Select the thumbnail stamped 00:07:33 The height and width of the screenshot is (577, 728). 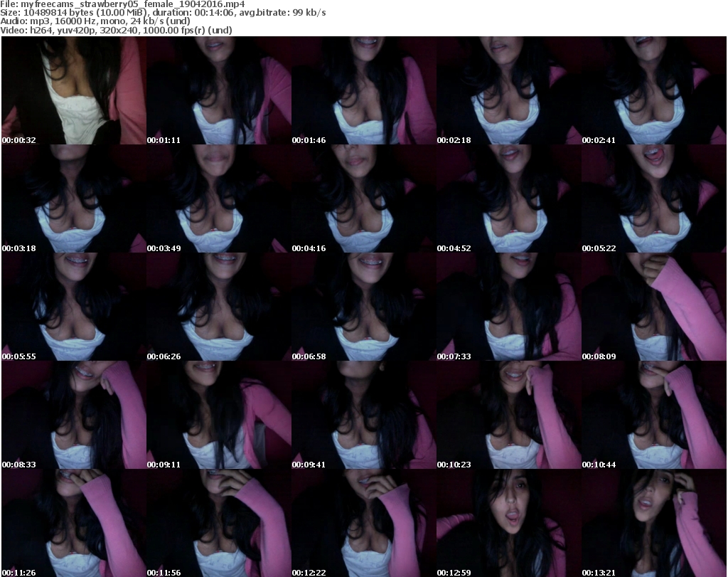tap(509, 307)
